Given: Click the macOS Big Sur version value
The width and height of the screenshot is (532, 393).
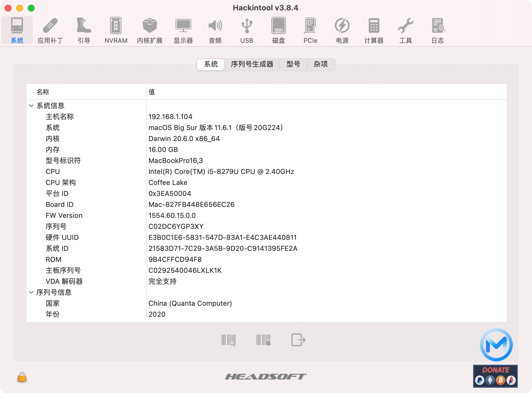Looking at the screenshot, I should [216, 128].
